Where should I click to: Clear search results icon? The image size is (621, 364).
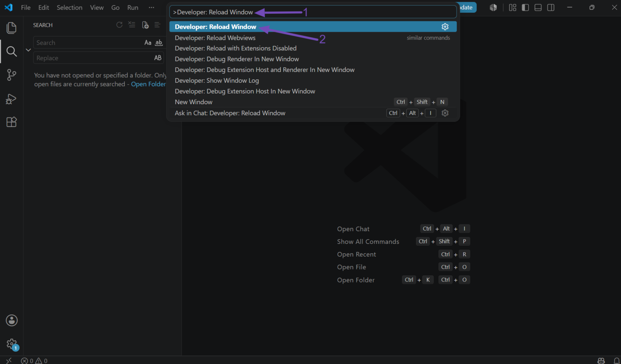pyautogui.click(x=132, y=25)
